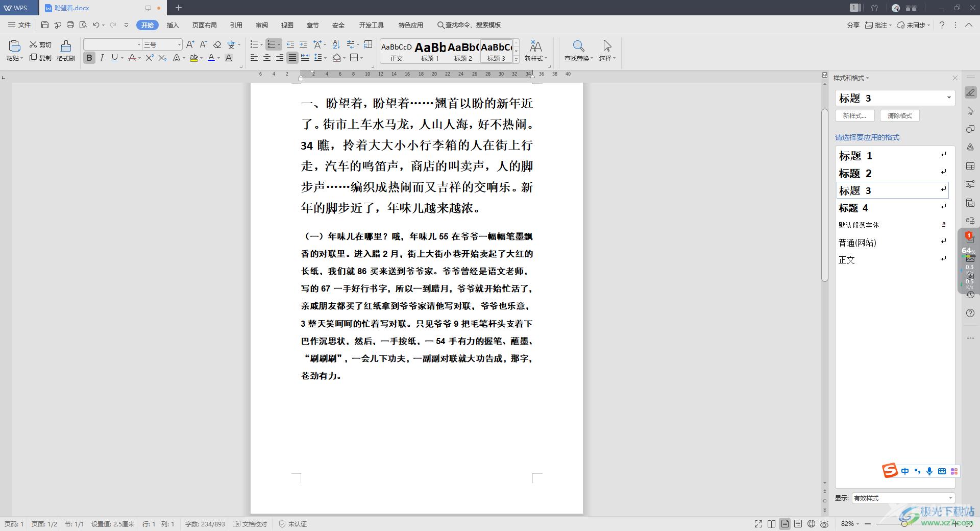The image size is (980, 531).
Task: Apply the 标题 1 style from list
Action: 892,156
